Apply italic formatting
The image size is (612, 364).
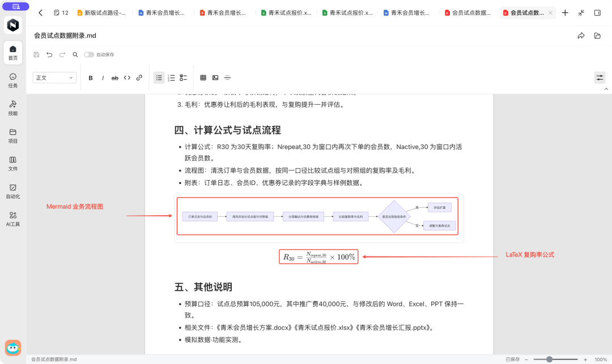(103, 78)
